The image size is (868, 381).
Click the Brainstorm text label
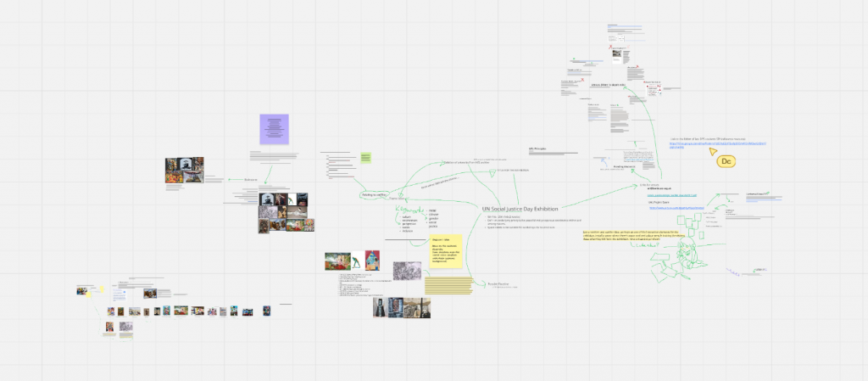click(251, 180)
